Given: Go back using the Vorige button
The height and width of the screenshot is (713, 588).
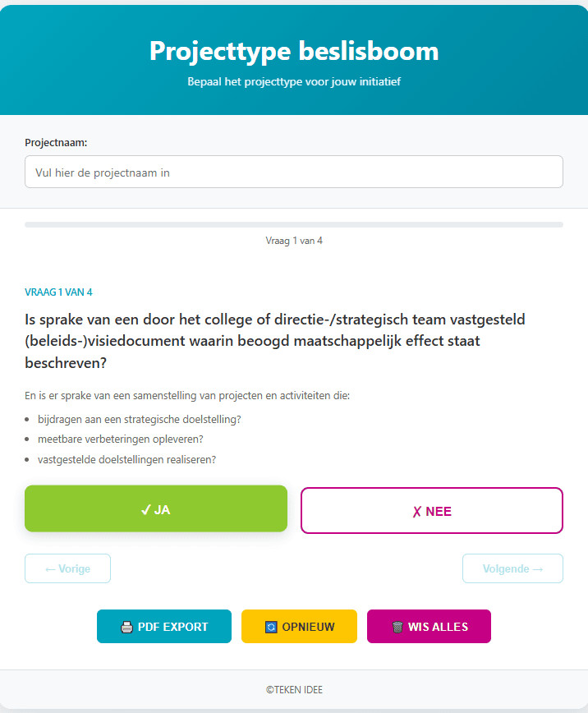Looking at the screenshot, I should [x=67, y=568].
